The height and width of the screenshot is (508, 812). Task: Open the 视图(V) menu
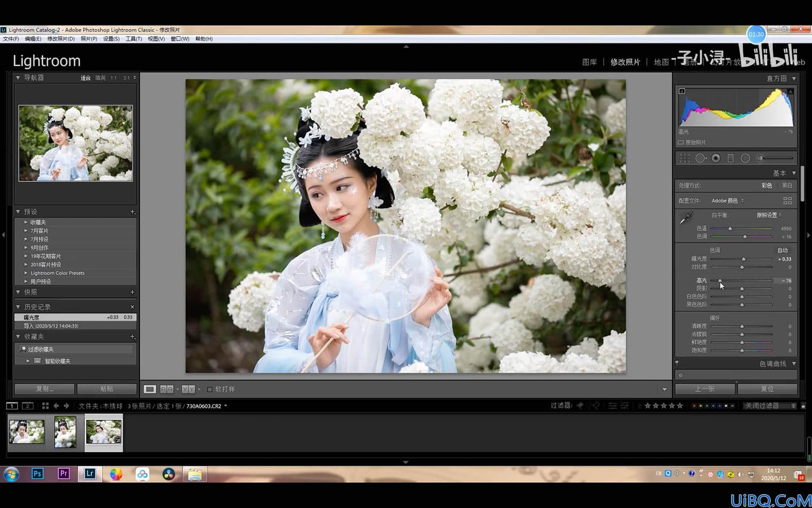click(x=156, y=39)
